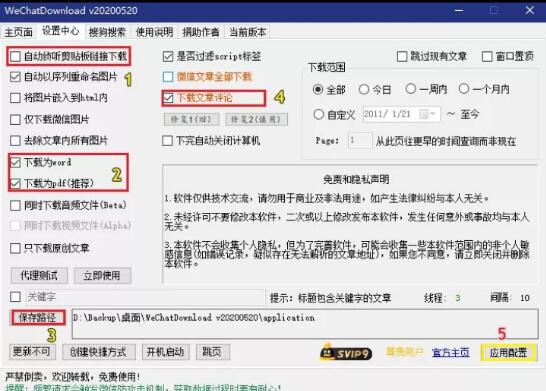This screenshot has width=546, height=391.
Task: Focus the Page number field
Action: click(360, 141)
